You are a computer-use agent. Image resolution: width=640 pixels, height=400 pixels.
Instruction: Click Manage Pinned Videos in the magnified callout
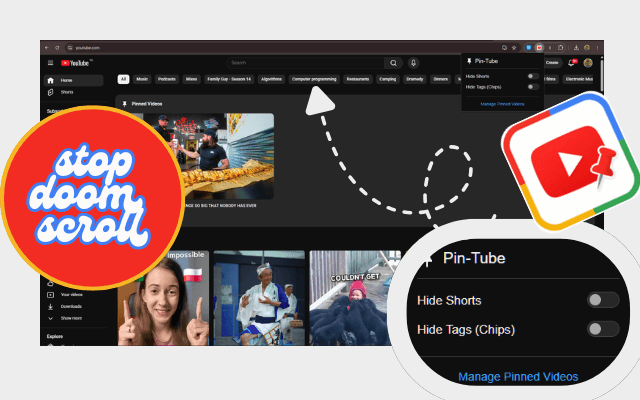pos(518,376)
